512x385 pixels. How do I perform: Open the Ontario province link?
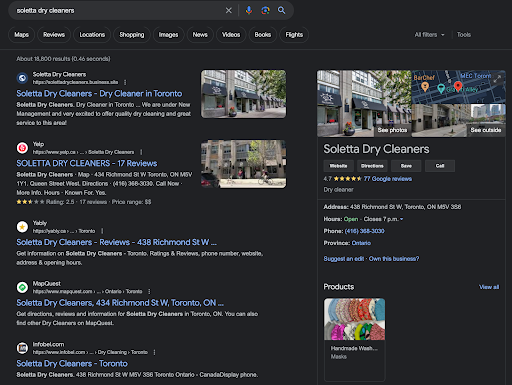pyautogui.click(x=361, y=243)
